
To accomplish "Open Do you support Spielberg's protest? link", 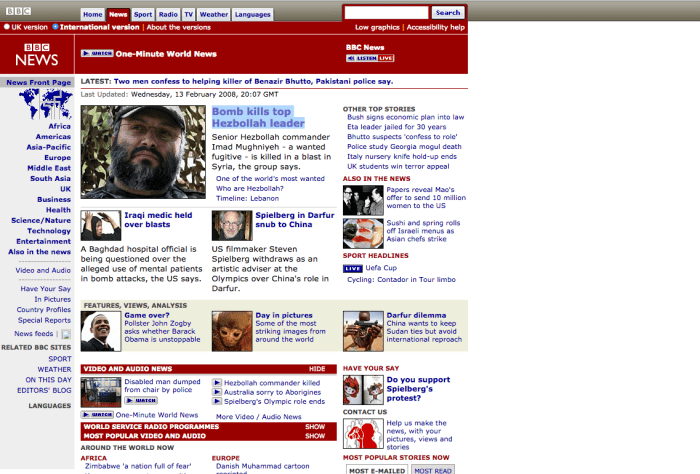I will [418, 389].
